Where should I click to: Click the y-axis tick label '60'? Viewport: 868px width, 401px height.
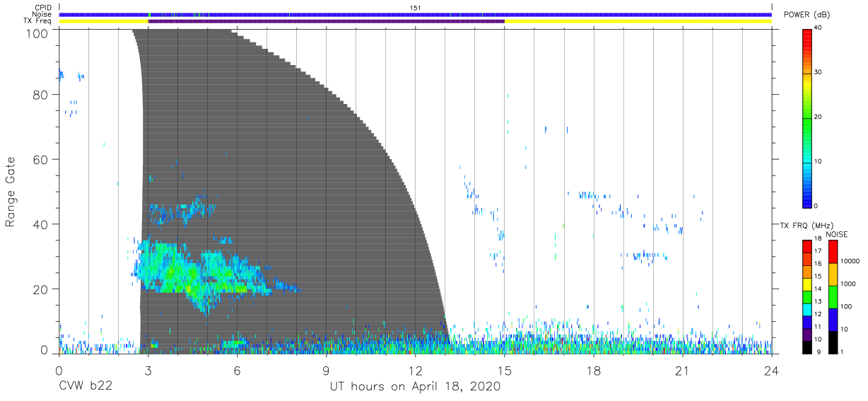pos(40,160)
